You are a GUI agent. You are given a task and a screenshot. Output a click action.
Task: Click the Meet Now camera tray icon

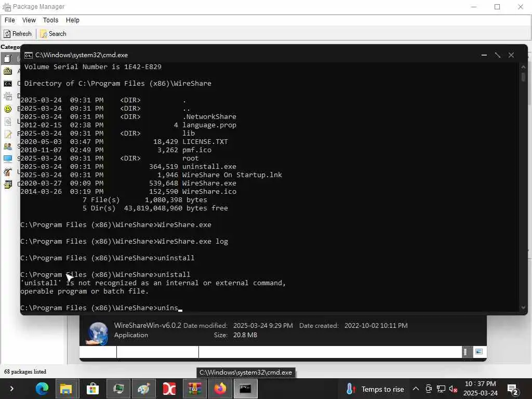[429, 389]
